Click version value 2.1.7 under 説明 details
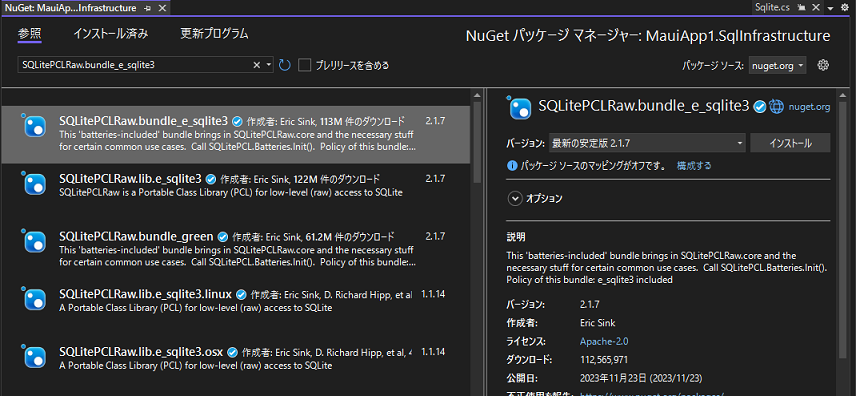The height and width of the screenshot is (396, 856). pos(589,304)
